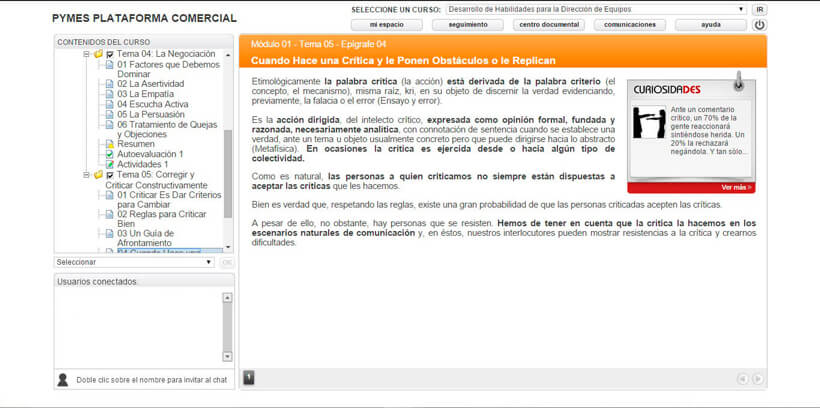Collapse the Tema 05 tree node
The image size is (820, 408).
[x=86, y=175]
